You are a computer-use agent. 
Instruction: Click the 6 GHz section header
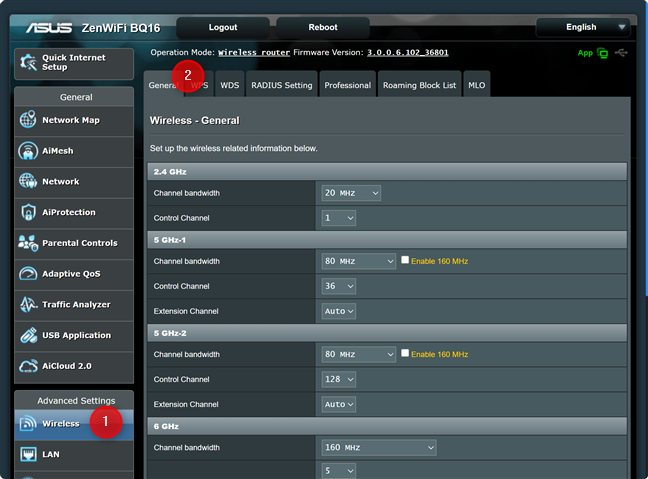[x=387, y=426]
